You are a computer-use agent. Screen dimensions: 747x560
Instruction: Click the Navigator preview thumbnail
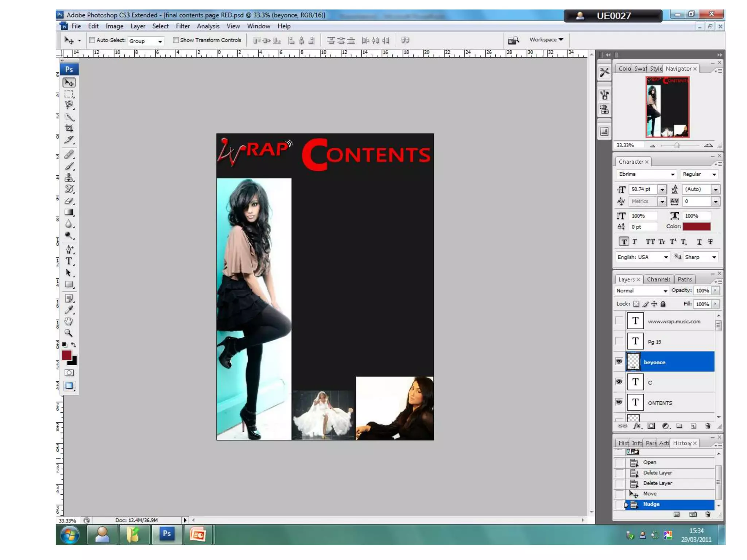pyautogui.click(x=667, y=107)
